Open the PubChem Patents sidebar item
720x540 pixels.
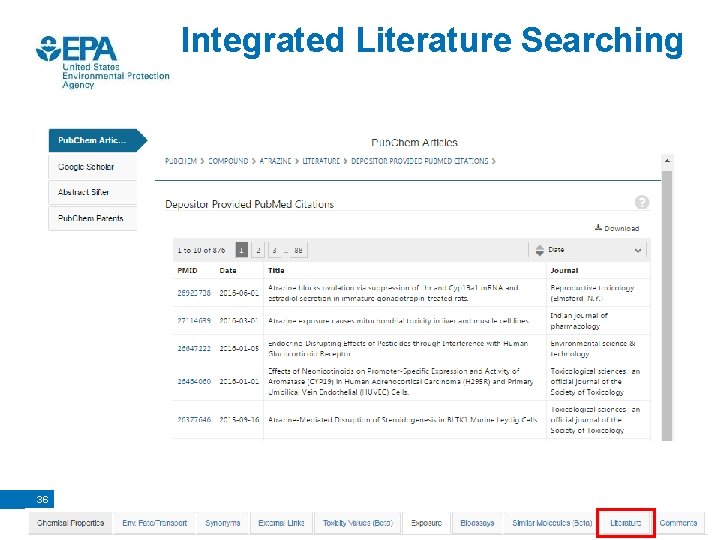(x=92, y=218)
